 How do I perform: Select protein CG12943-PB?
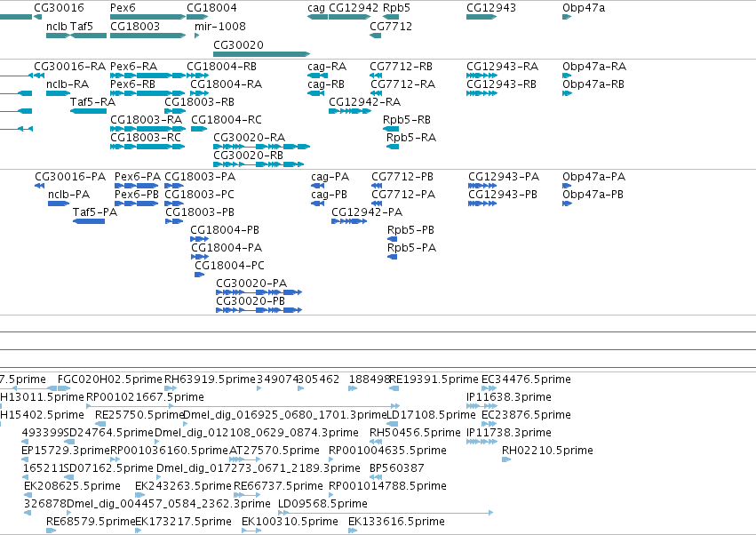click(x=482, y=204)
